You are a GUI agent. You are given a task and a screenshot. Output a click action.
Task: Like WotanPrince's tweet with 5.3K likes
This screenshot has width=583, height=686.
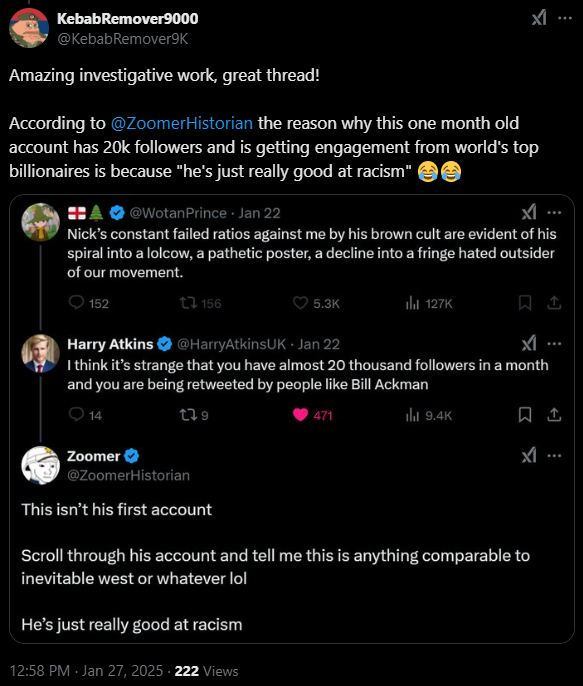pyautogui.click(x=316, y=303)
